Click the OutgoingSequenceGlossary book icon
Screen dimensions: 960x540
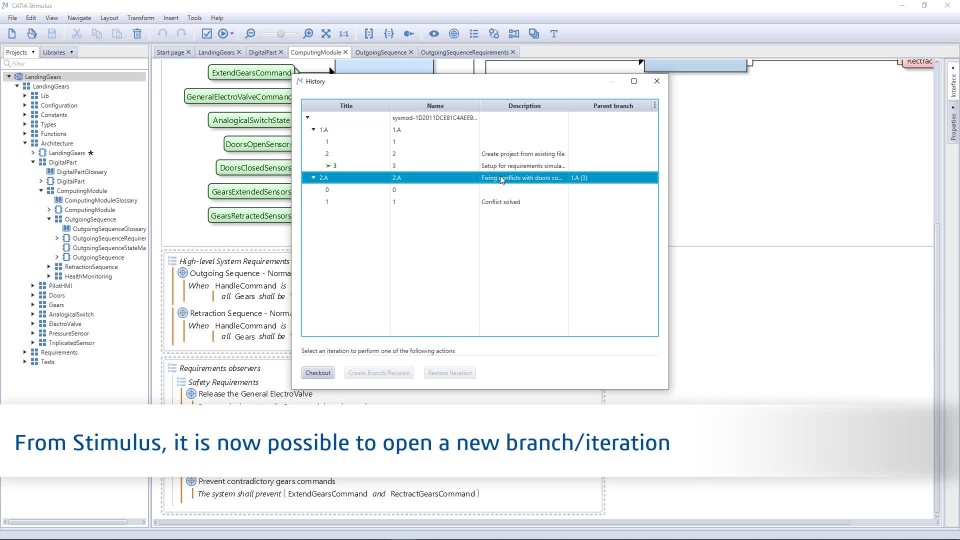pos(67,228)
